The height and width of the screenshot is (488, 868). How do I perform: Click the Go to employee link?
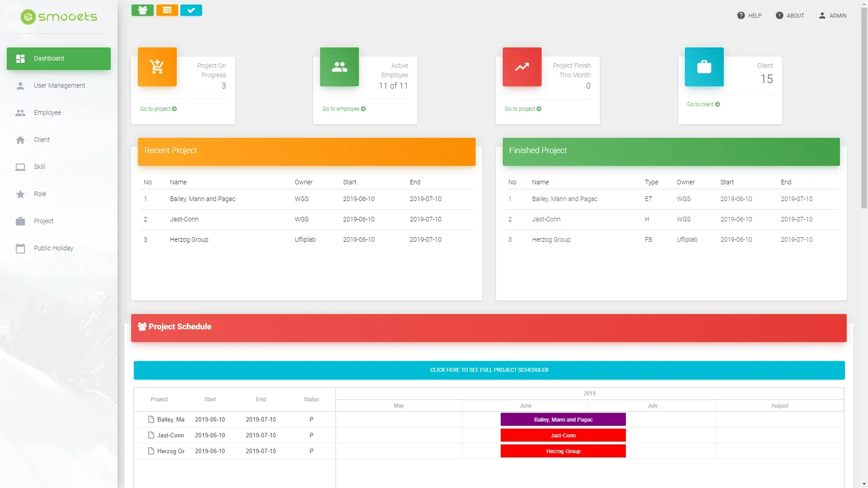coord(343,108)
